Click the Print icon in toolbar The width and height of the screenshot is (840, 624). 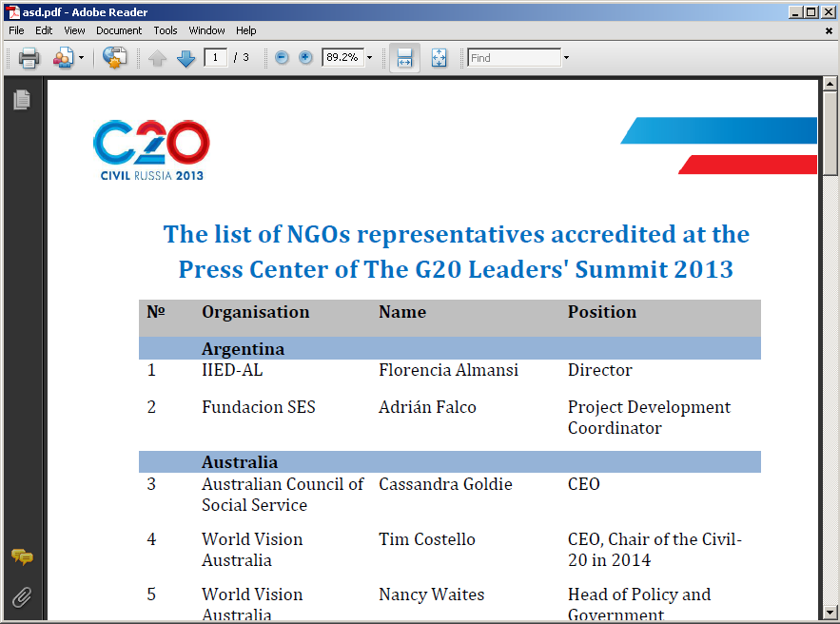coord(29,58)
